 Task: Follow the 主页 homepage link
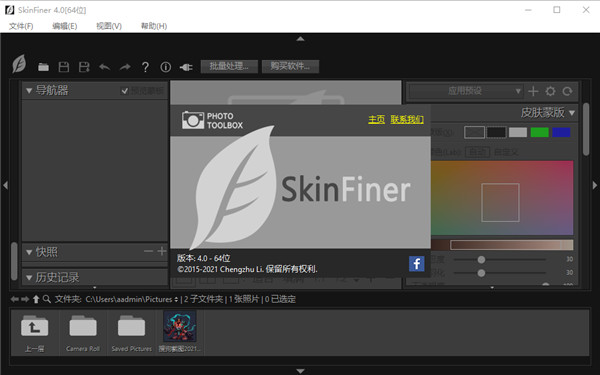point(376,119)
